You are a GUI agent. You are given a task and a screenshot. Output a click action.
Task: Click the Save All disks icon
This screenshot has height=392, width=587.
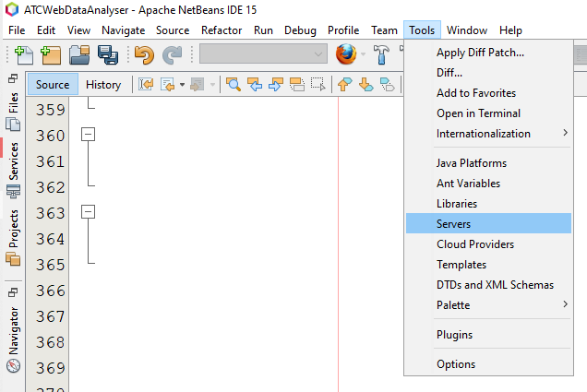coord(108,55)
